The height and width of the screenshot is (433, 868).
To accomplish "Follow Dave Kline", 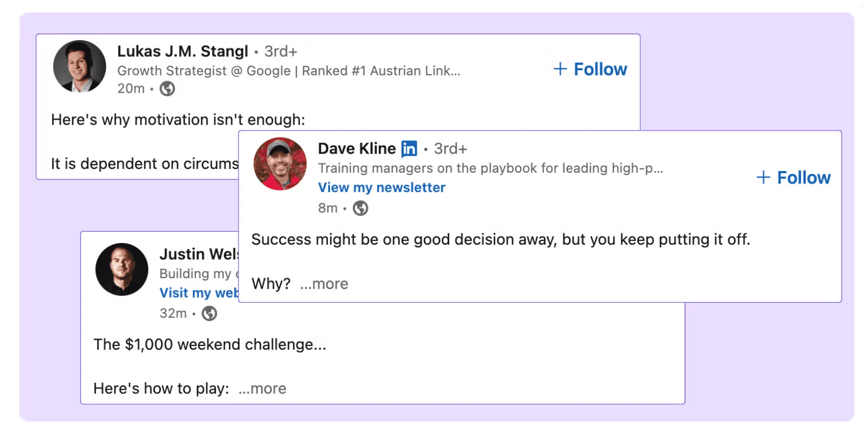I will tap(793, 178).
